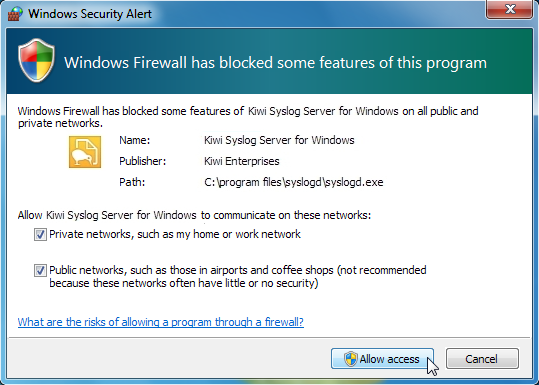Click the Name field label
This screenshot has width=539, height=385.
click(135, 140)
